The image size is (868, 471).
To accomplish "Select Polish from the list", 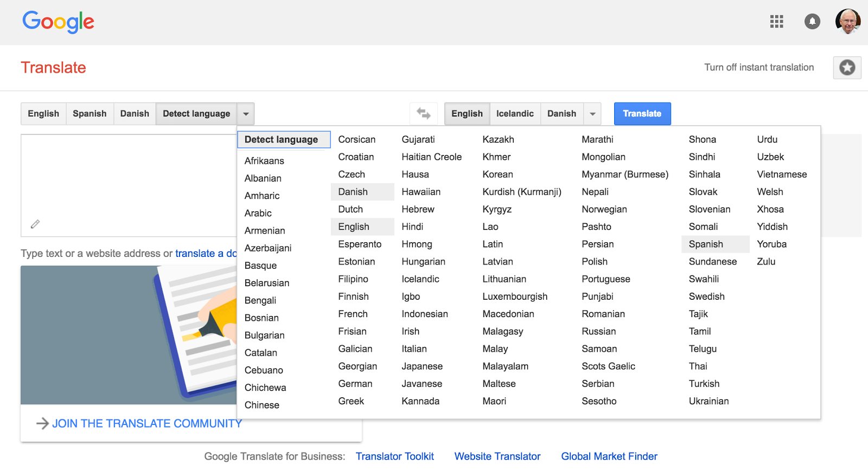I will 595,261.
